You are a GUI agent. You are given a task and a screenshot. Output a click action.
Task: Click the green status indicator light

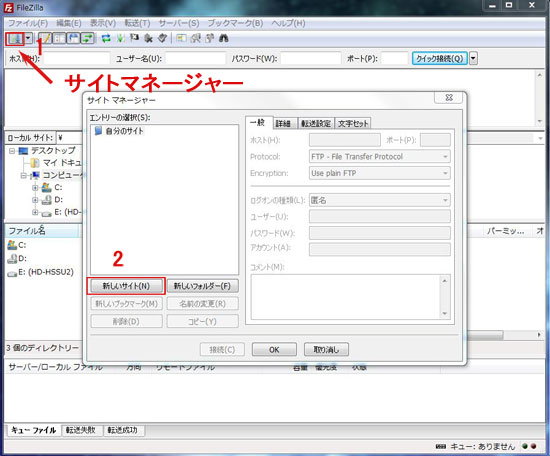click(525, 446)
